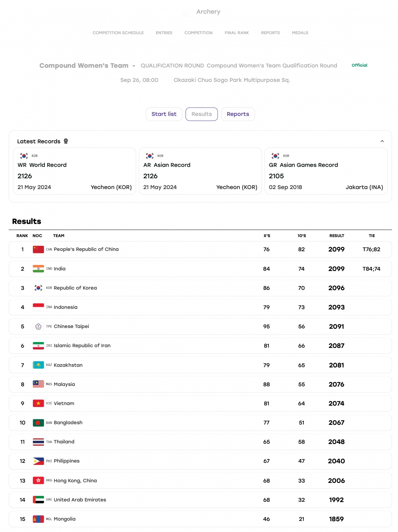Select People's Republic of China team name
This screenshot has width=398, height=532.
pyautogui.click(x=86, y=249)
